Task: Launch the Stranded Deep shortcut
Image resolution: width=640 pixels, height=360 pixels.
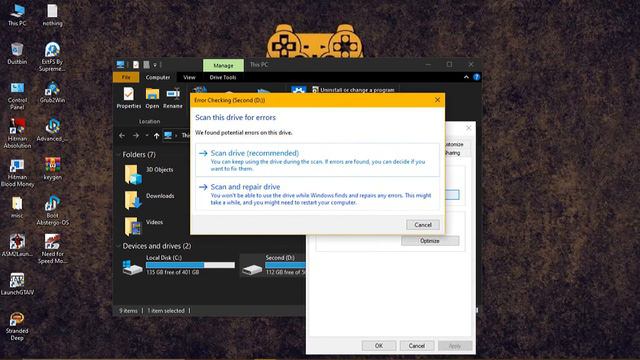Action: (17, 326)
